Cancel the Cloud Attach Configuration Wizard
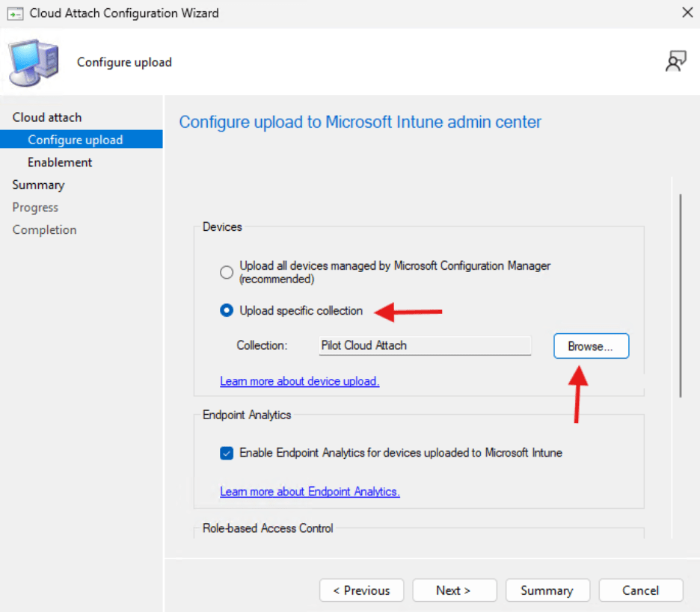This screenshot has width=700, height=612. point(640,590)
